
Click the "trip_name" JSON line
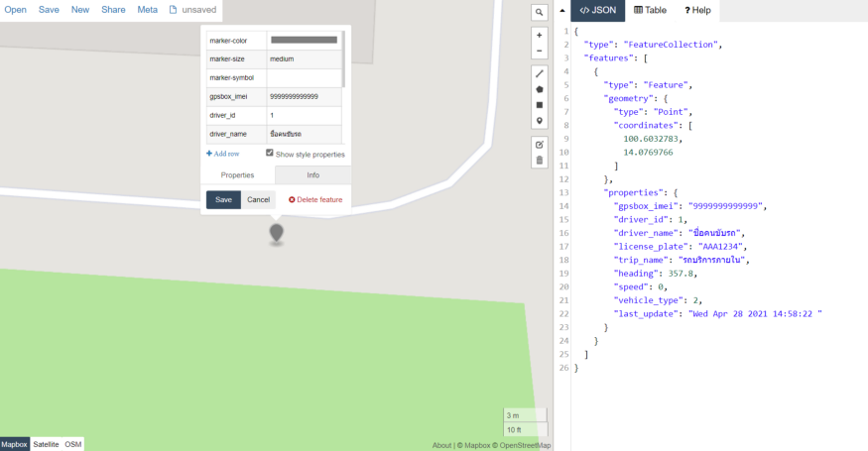(682, 260)
